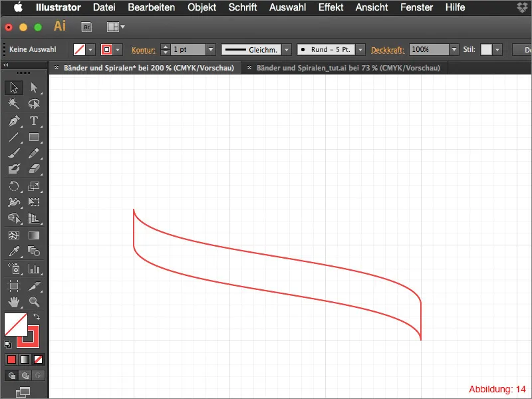
Task: Select the Perspective Grid tool
Action: [x=34, y=218]
